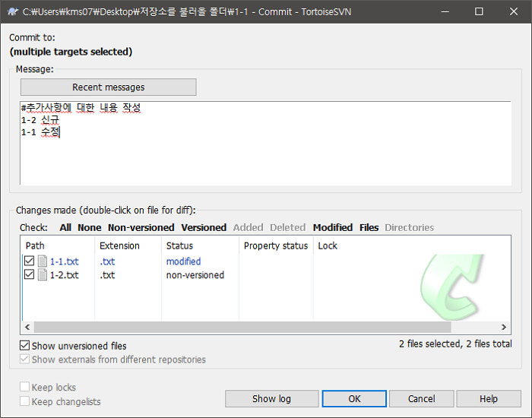532x418 pixels.
Task: Click the 1-2.txt file icon
Action: pos(43,275)
